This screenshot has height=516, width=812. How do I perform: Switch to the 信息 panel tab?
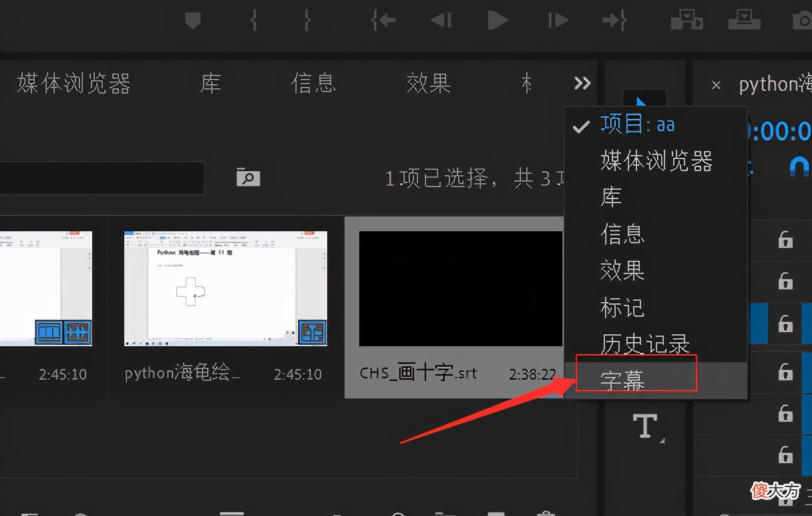(313, 84)
